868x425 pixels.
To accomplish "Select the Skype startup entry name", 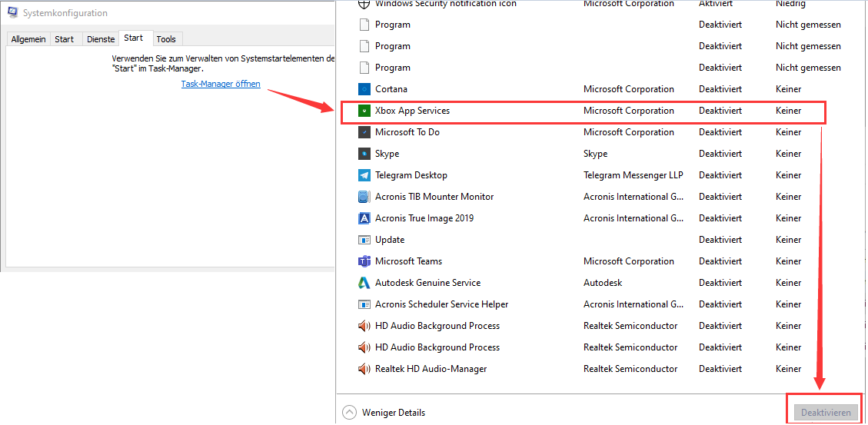I will (387, 154).
